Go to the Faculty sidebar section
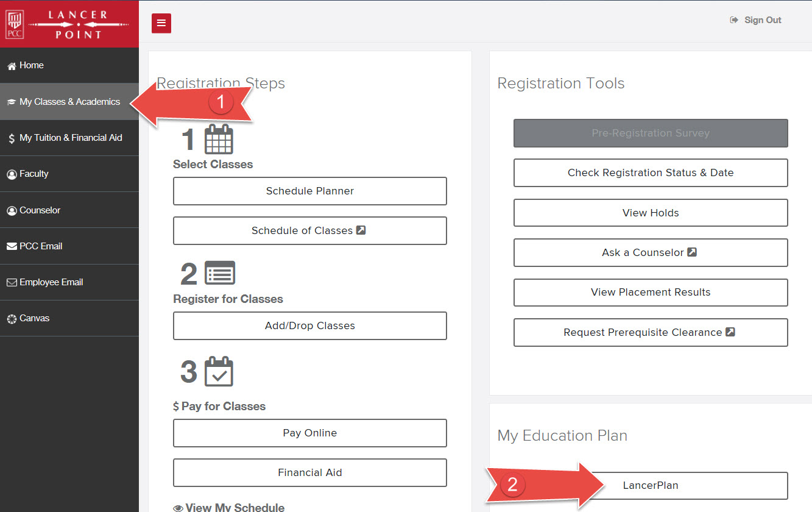This screenshot has width=812, height=512. click(x=34, y=174)
